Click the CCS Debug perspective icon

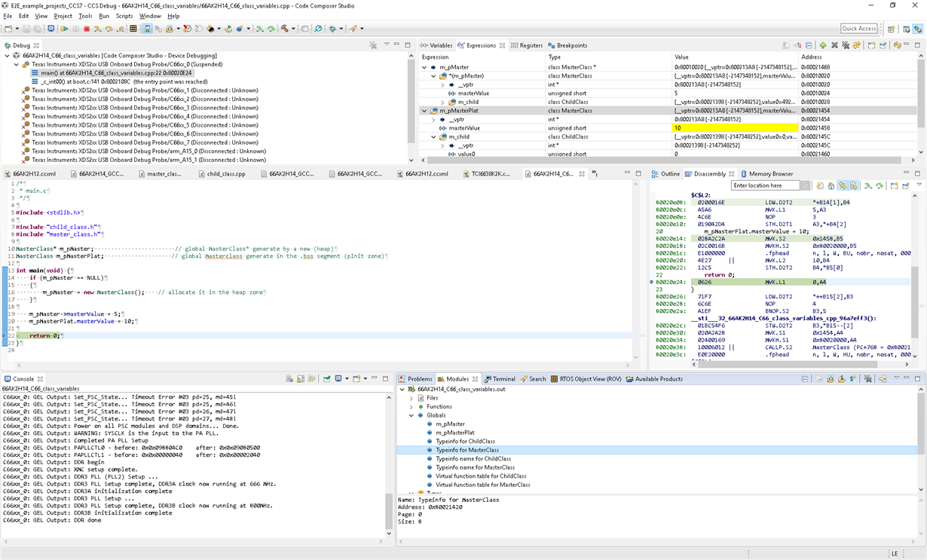pyautogui.click(x=918, y=29)
